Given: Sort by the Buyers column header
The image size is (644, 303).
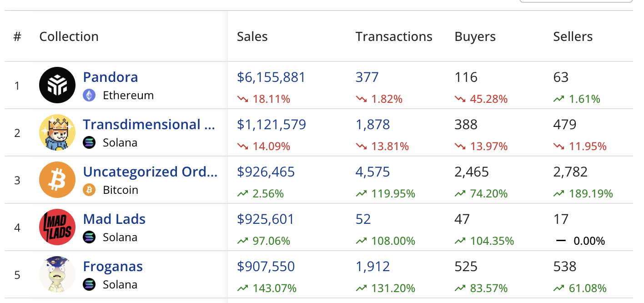Looking at the screenshot, I should point(475,36).
